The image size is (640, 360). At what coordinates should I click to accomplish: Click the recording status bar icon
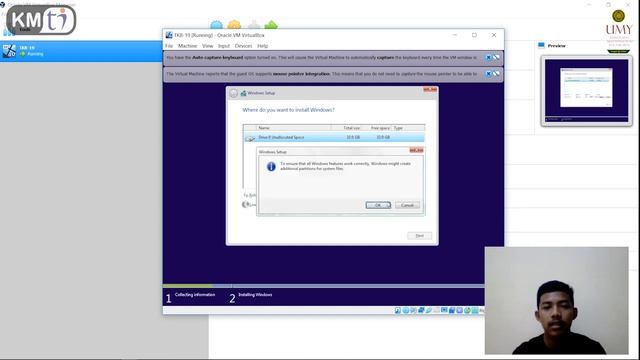[x=452, y=311]
